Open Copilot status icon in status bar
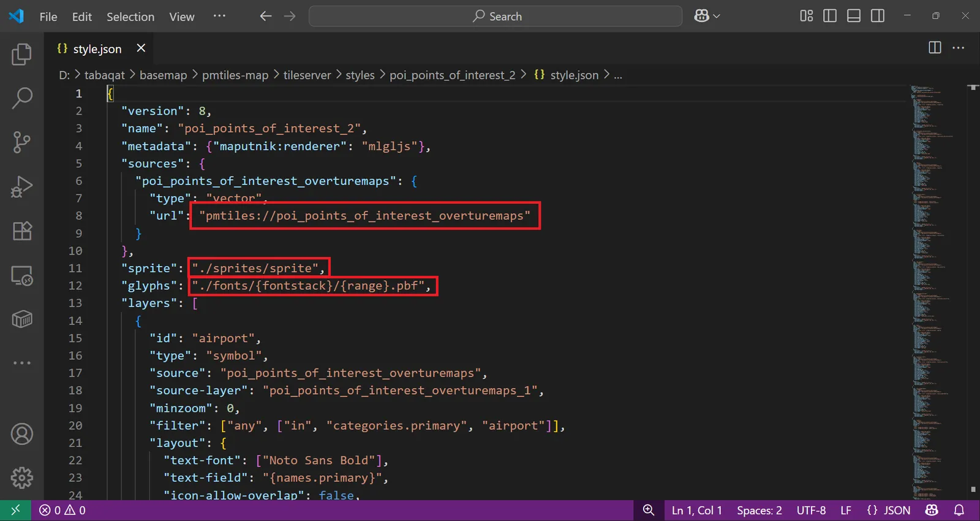 pos(932,510)
